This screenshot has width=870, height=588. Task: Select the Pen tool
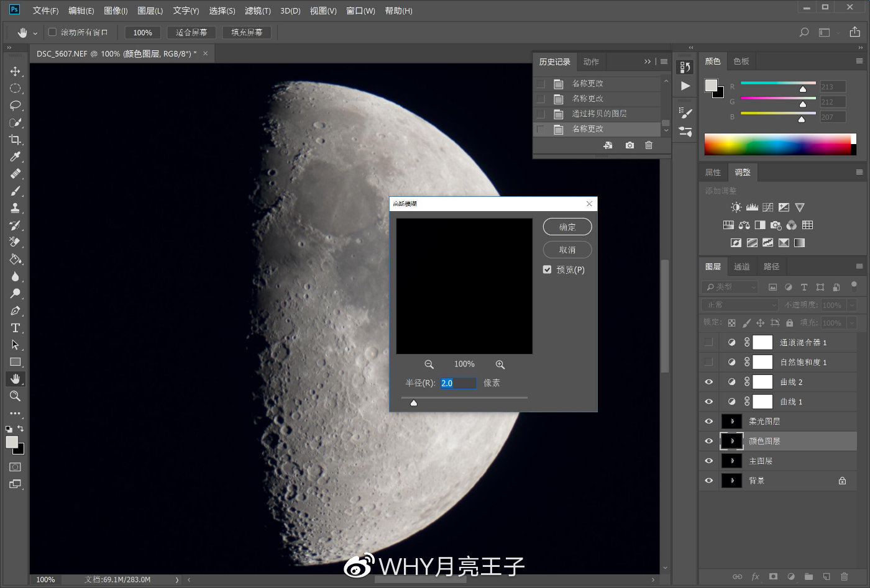pos(15,310)
